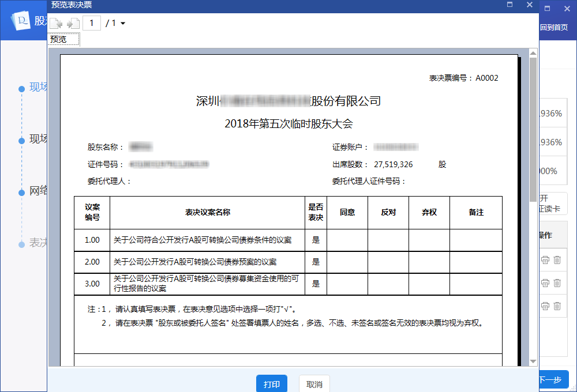The image size is (577, 392).
Task: Click the read-card button in main window
Action: [553, 203]
